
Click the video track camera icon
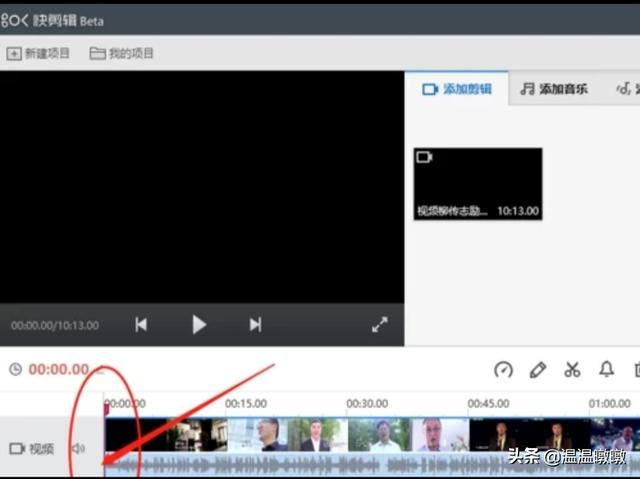tap(17, 448)
